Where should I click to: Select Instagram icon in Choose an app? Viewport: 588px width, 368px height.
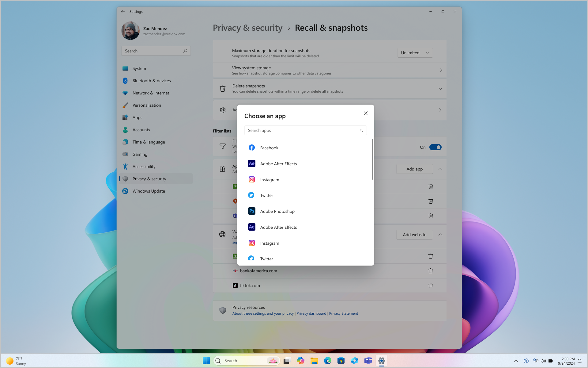pyautogui.click(x=251, y=179)
